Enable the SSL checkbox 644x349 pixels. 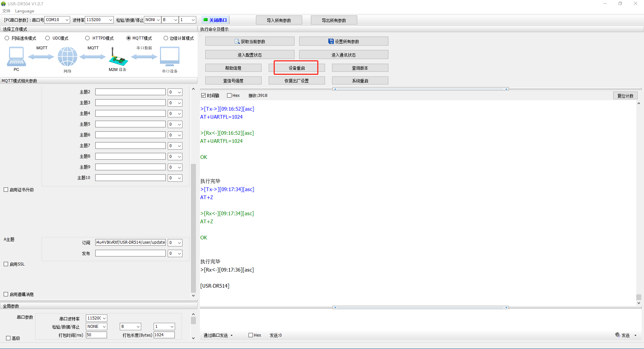(6, 264)
